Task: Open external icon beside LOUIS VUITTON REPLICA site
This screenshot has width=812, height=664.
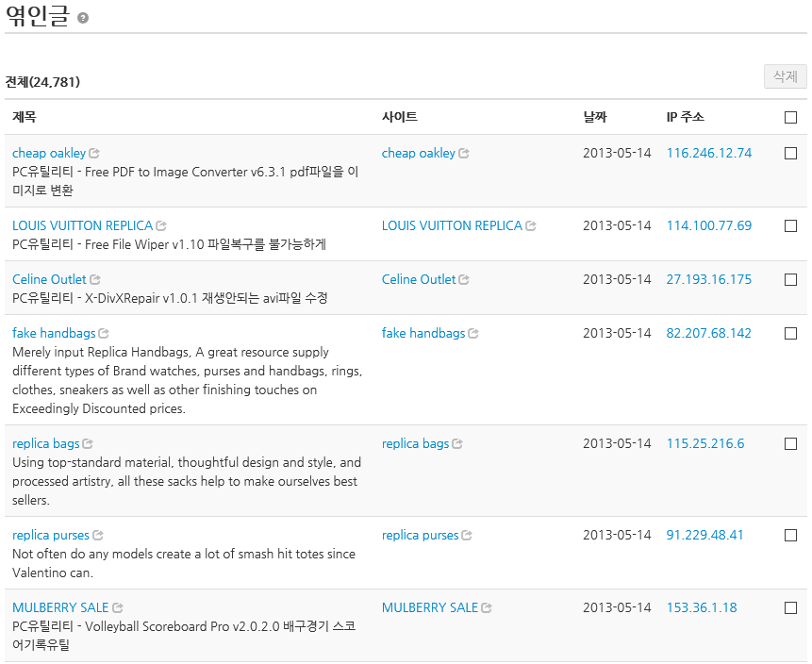Action: [x=531, y=225]
